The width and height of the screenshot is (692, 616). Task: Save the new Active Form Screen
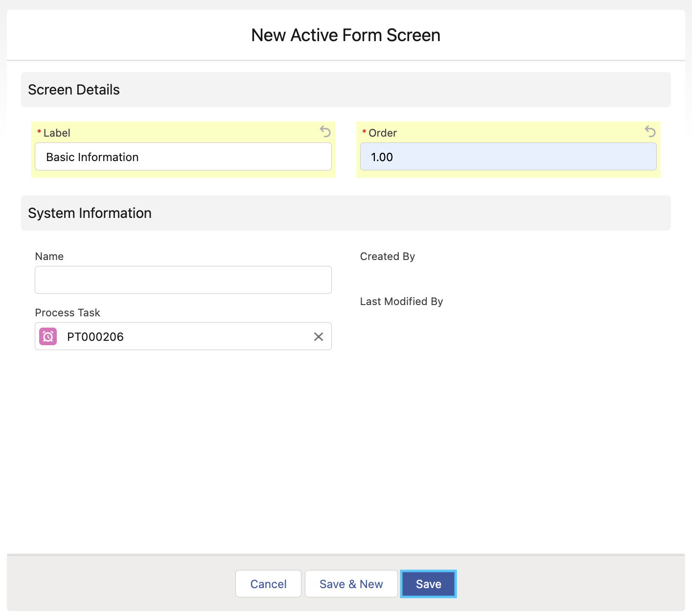[428, 584]
